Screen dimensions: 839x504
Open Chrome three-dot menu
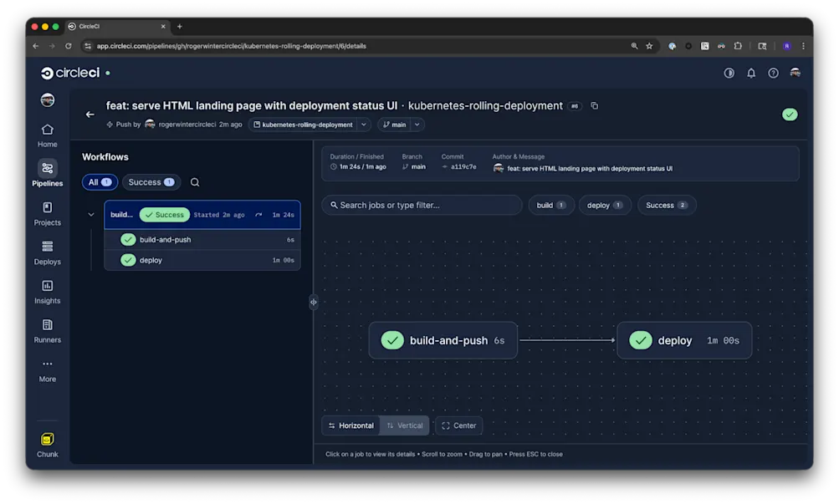(803, 46)
